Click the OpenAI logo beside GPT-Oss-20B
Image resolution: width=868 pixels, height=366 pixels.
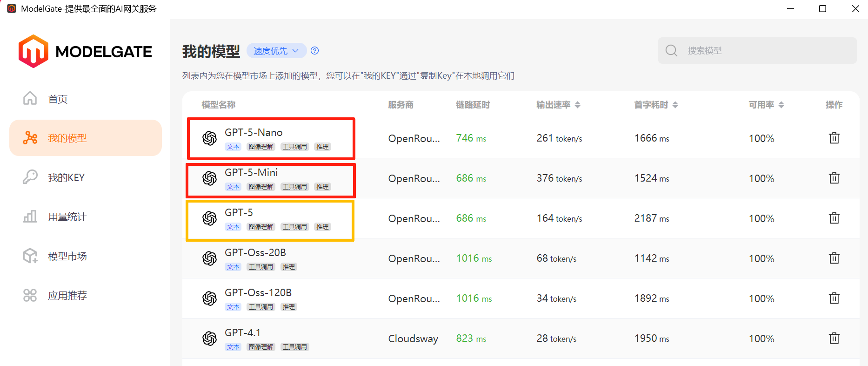pos(210,258)
